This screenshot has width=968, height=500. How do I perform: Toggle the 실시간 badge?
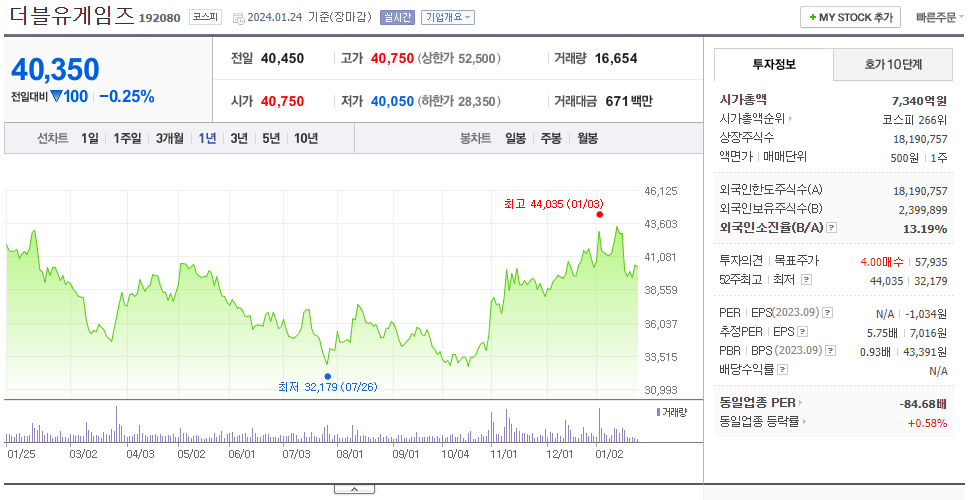(397, 17)
